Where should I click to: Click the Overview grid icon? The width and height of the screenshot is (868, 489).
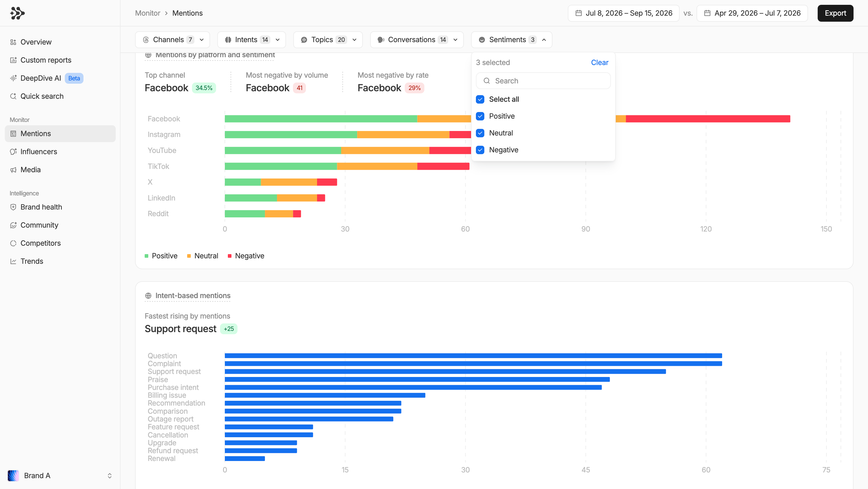coord(13,42)
